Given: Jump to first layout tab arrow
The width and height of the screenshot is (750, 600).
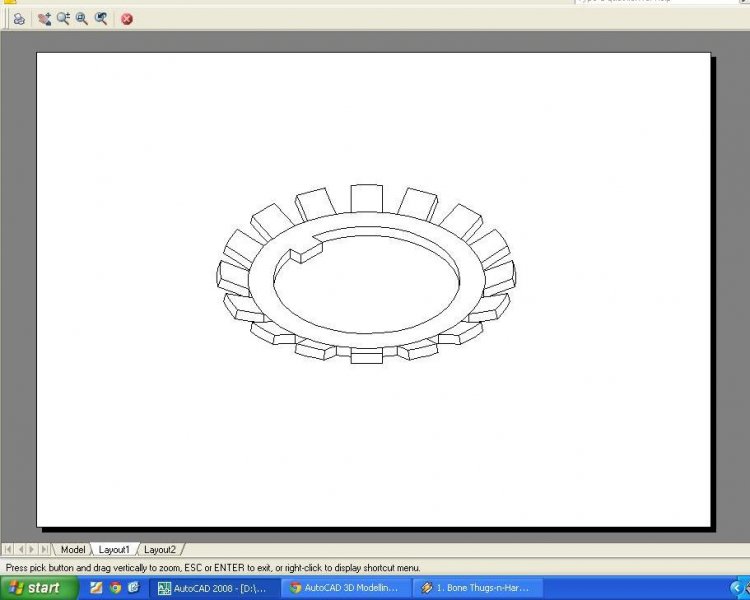Looking at the screenshot, I should click(x=8, y=549).
